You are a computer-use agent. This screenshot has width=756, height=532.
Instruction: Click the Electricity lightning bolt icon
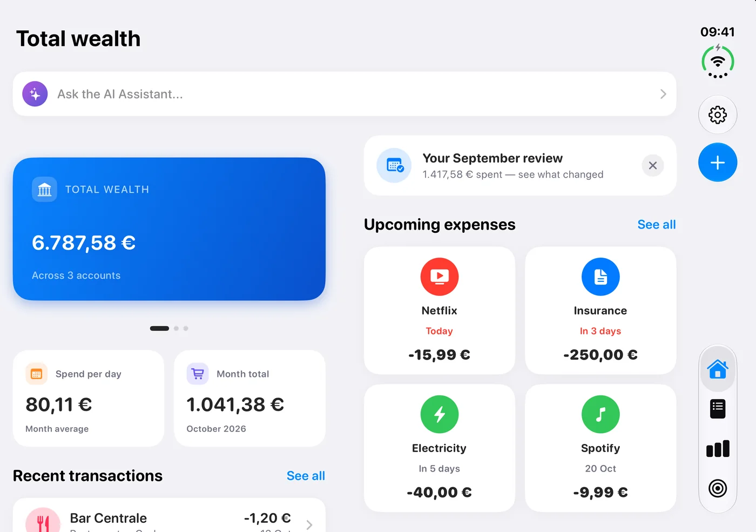point(440,414)
